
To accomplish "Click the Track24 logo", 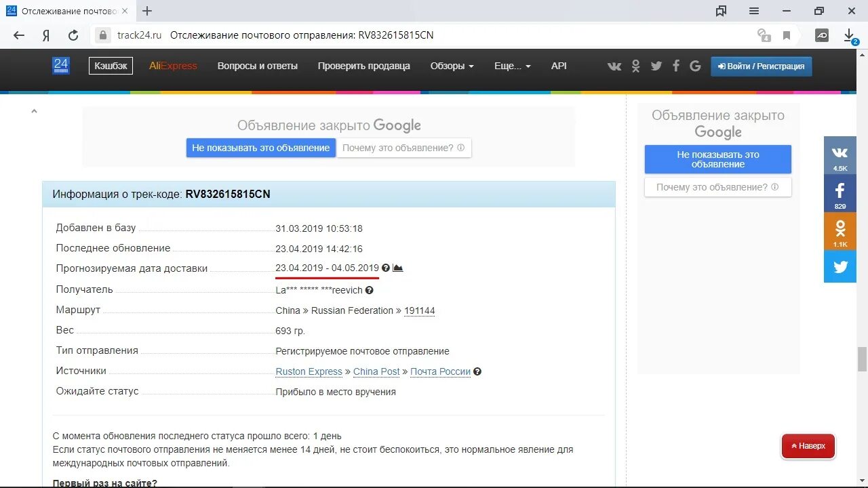I will click(61, 66).
